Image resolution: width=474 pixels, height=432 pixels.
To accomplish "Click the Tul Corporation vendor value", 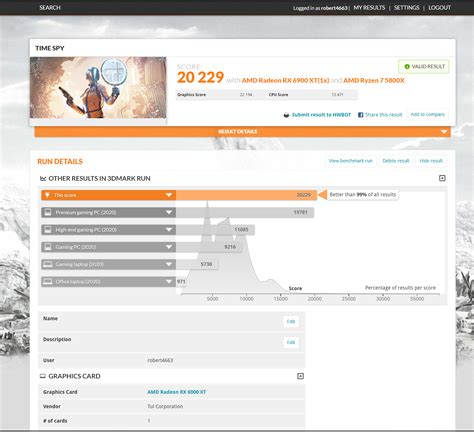I will (165, 406).
